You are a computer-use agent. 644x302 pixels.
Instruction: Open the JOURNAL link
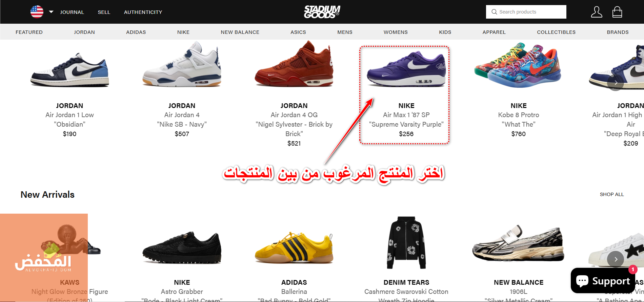[x=72, y=12]
